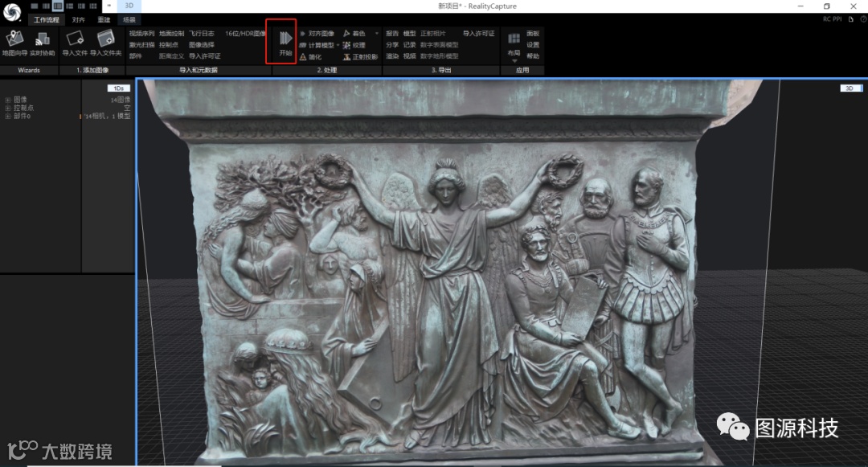Click 图像选择 image selection
This screenshot has height=467, width=868.
tap(202, 45)
